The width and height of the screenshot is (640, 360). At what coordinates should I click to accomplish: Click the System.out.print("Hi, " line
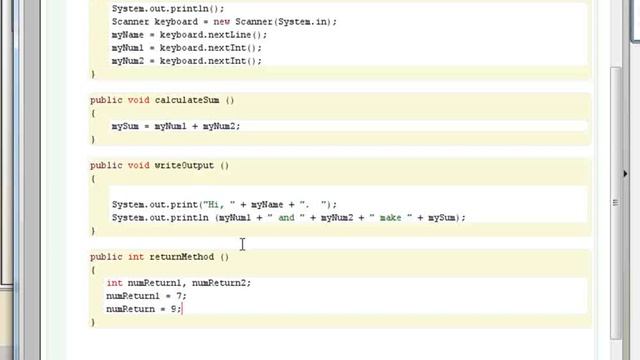(x=224, y=204)
